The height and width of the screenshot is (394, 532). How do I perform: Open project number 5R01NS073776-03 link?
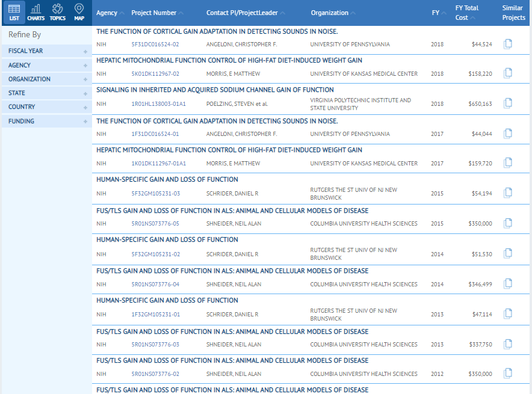point(155,345)
